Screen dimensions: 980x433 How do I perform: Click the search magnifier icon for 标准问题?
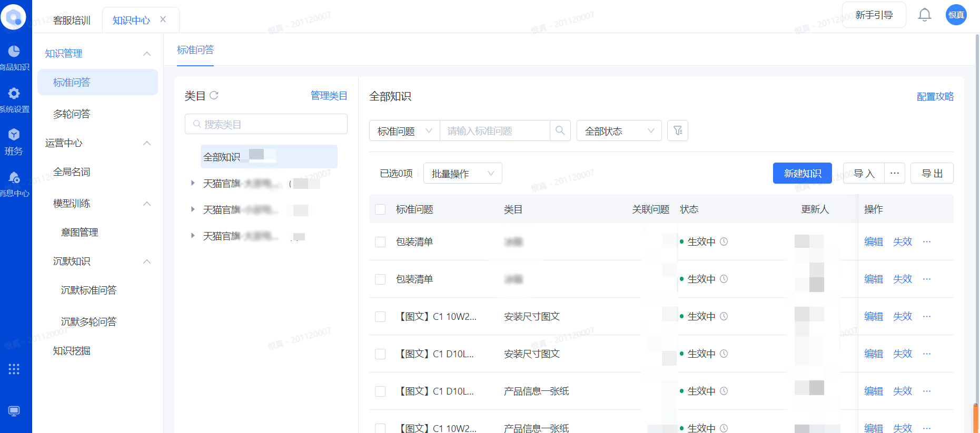(560, 130)
